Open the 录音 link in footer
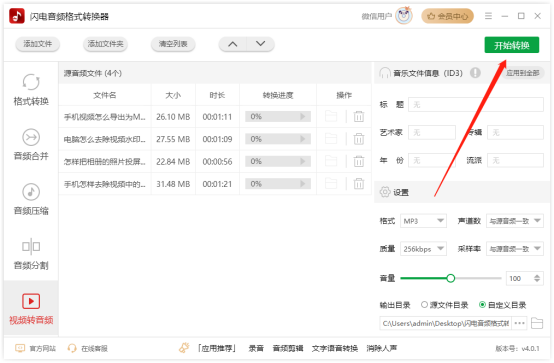Screen dimensions: 554x363 [256, 349]
